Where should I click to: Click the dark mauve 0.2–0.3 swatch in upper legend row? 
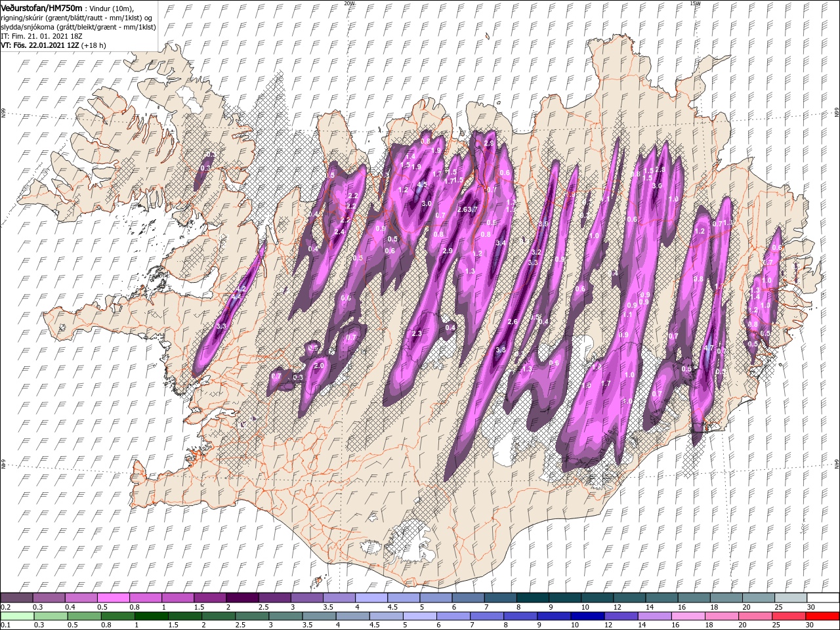pyautogui.click(x=17, y=598)
